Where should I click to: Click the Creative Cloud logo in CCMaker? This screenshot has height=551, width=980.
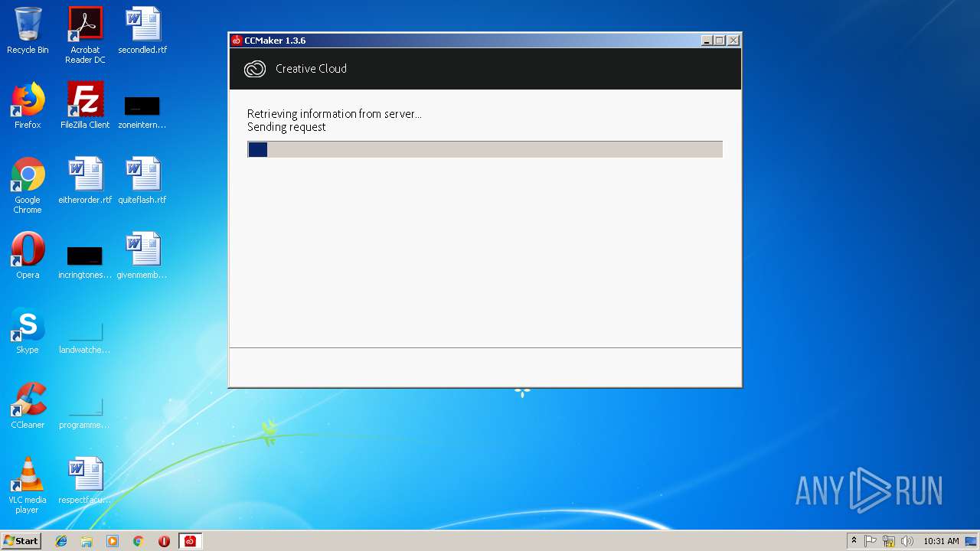255,69
